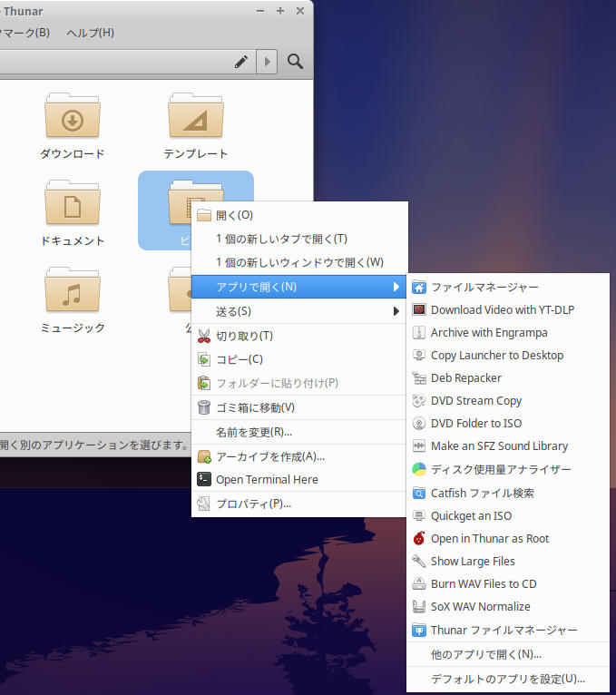Click the DVD Stream Copy icon
616x695 pixels.
419,401
